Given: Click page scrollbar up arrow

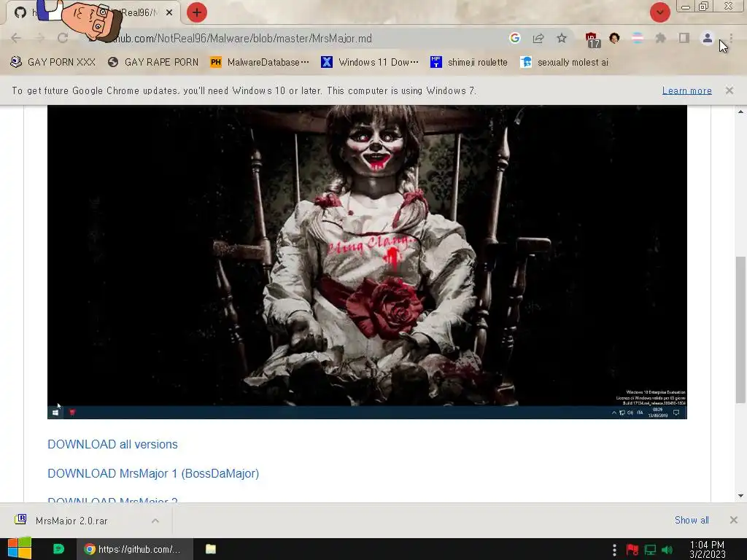Looking at the screenshot, I should [740, 112].
